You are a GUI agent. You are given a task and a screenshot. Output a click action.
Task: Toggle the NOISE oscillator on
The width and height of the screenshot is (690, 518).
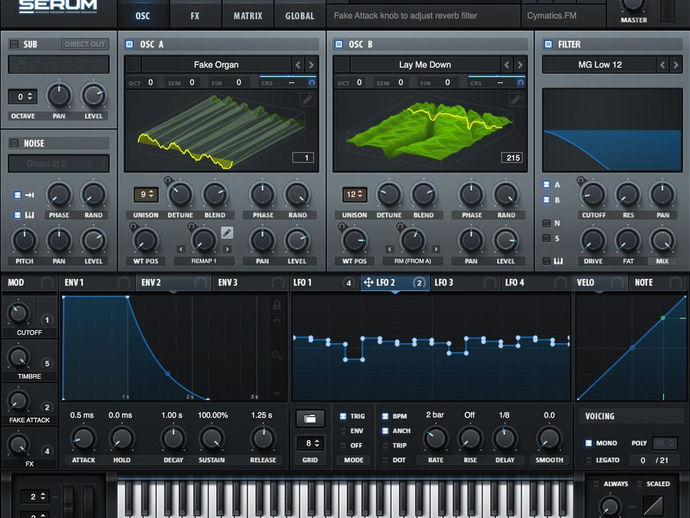pyautogui.click(x=15, y=143)
